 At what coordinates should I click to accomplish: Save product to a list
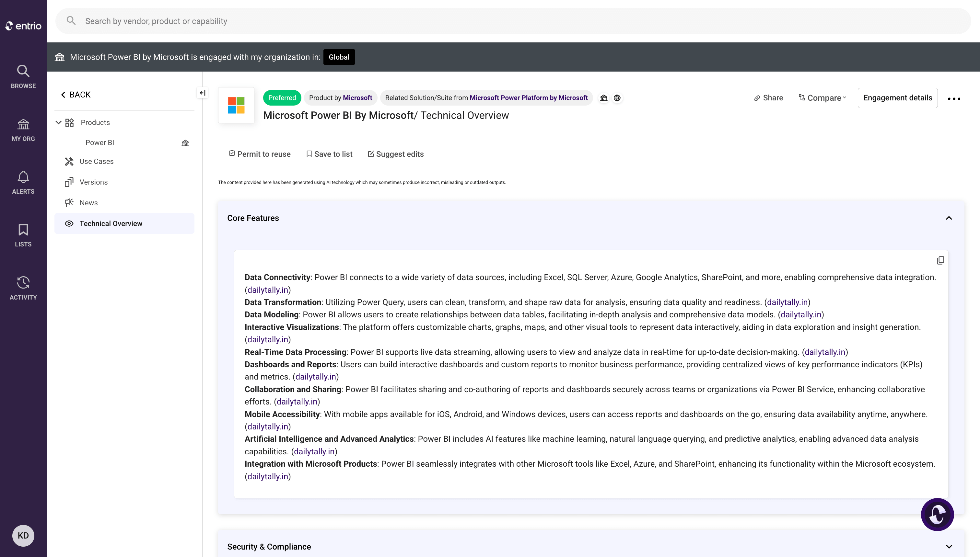[x=329, y=154]
